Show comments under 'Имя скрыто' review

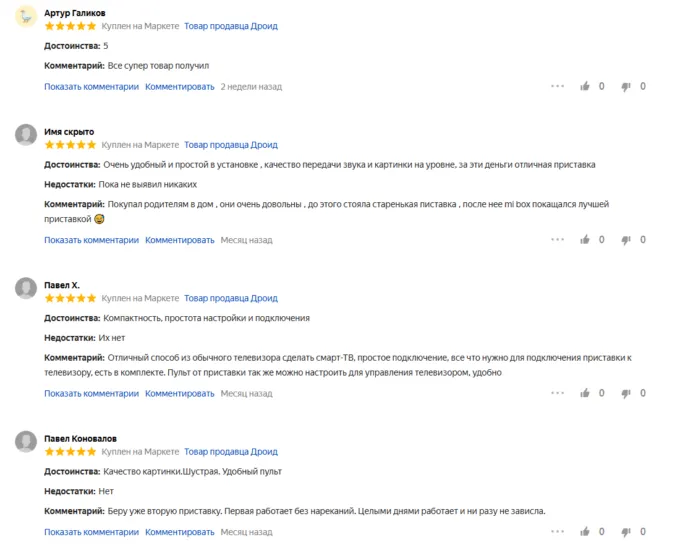pos(91,240)
